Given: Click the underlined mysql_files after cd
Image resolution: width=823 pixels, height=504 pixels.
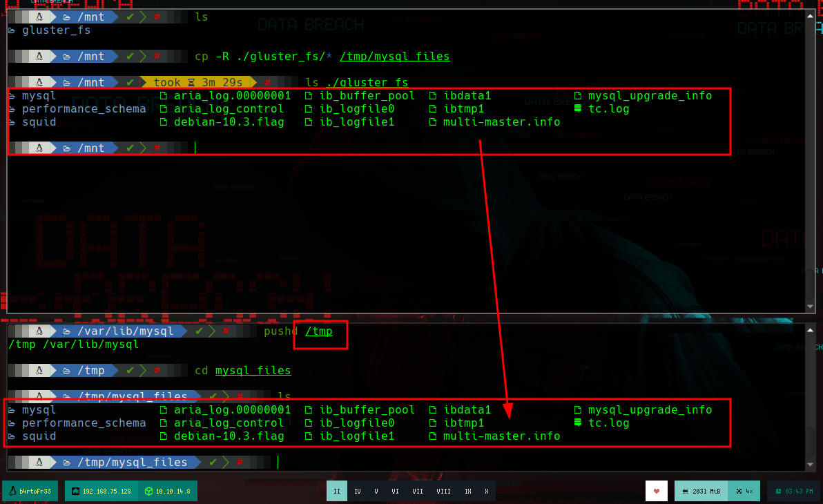Looking at the screenshot, I should click(253, 371).
